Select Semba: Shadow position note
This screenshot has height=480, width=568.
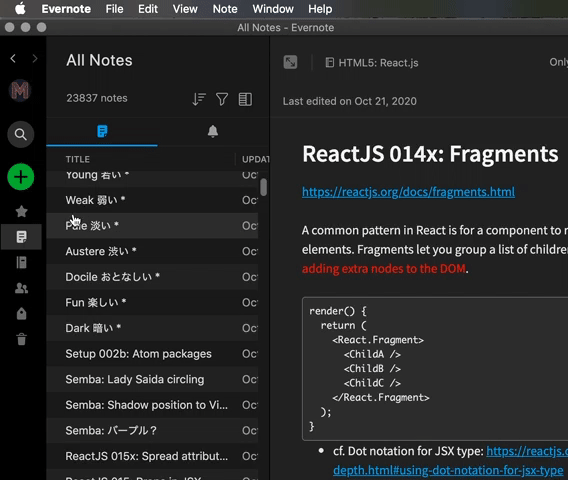coord(152,405)
